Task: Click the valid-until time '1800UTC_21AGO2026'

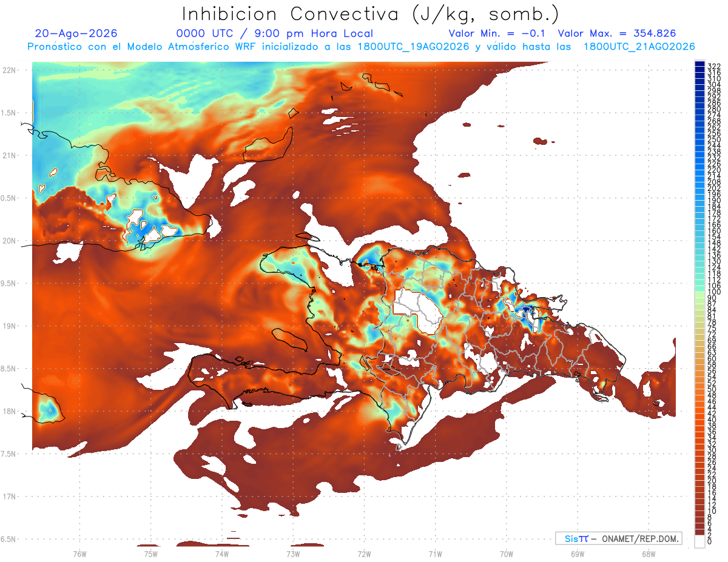Action: pyautogui.click(x=639, y=47)
